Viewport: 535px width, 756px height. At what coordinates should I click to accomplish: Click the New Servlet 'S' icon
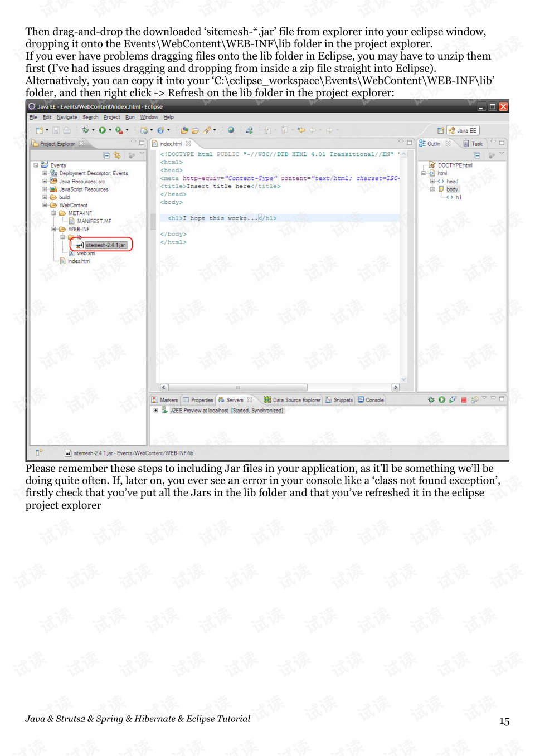coord(160,130)
